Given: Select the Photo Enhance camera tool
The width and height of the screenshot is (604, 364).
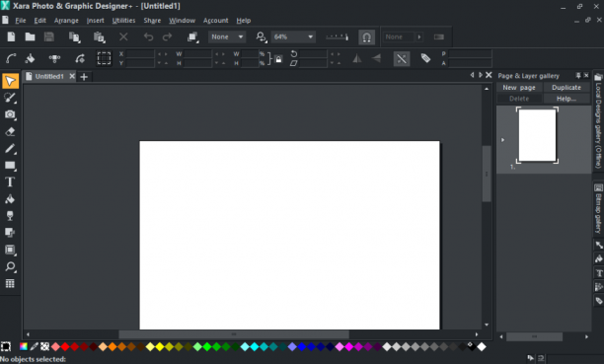Looking at the screenshot, I should click(x=10, y=114).
